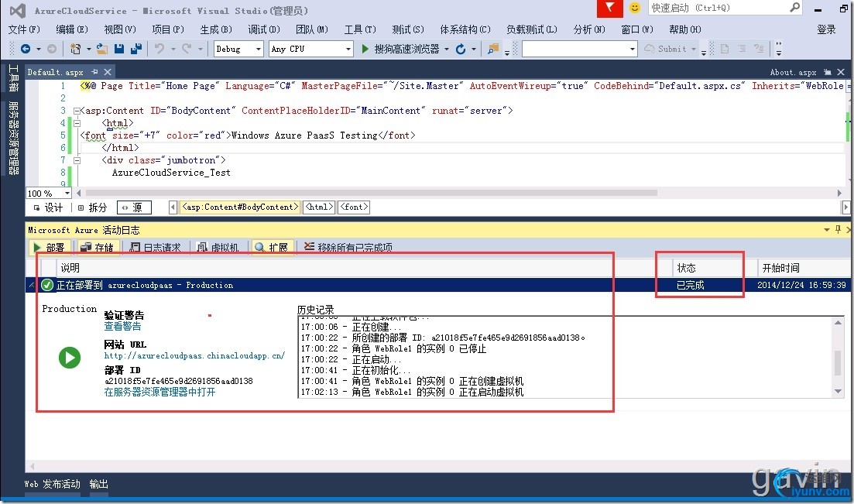This screenshot has width=854, height=504.
Task: Click the browser refresh icon
Action: tap(461, 49)
